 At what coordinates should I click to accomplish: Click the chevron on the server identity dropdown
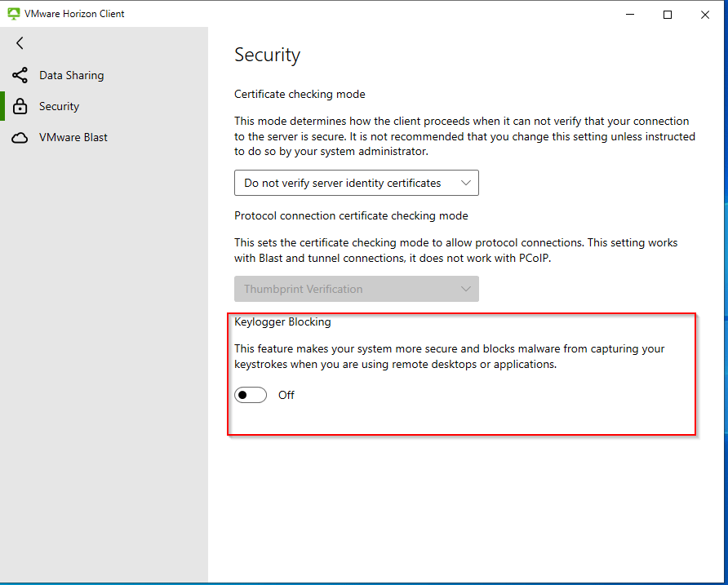coord(466,183)
